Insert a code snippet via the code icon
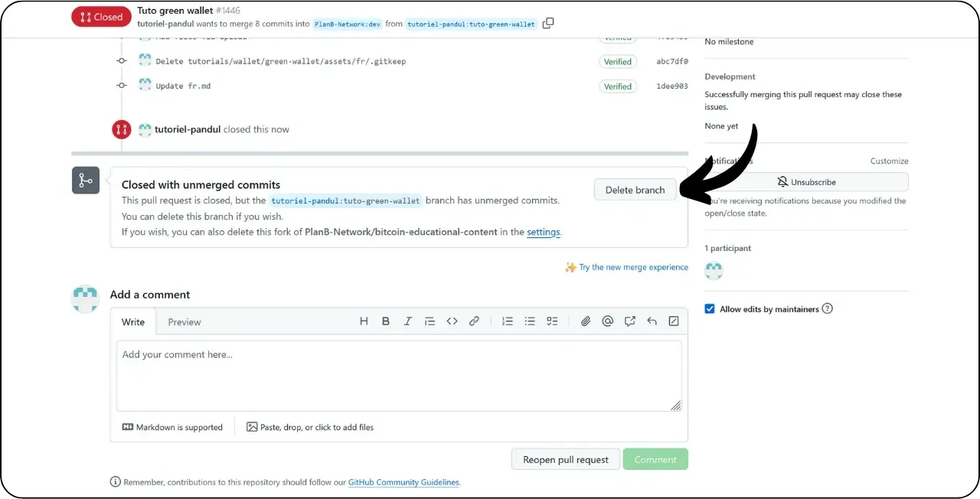980x499 pixels. click(452, 321)
